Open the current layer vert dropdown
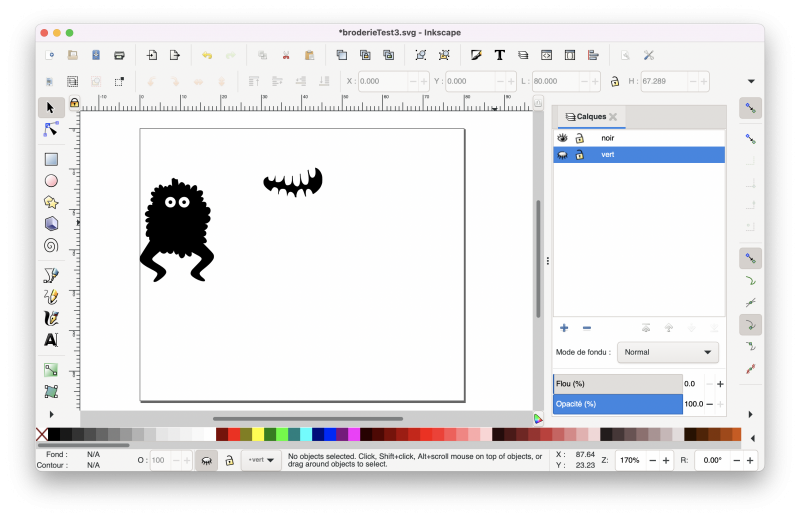800x518 pixels. pos(264,460)
